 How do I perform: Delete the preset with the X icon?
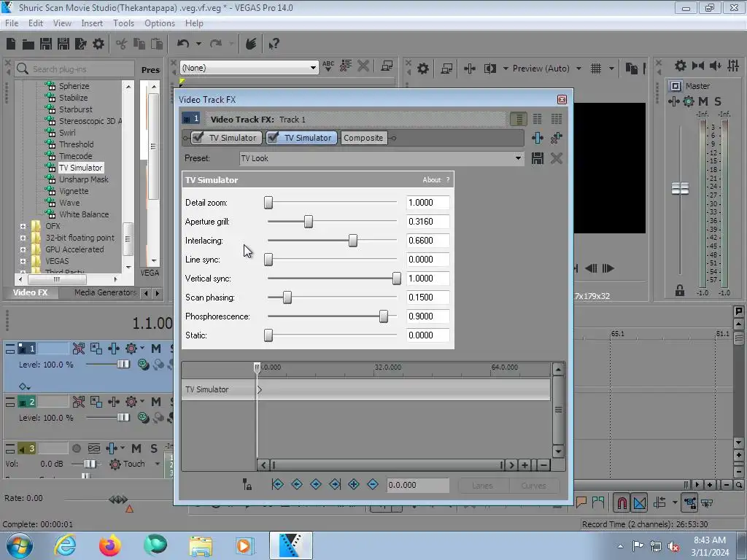[x=557, y=158]
